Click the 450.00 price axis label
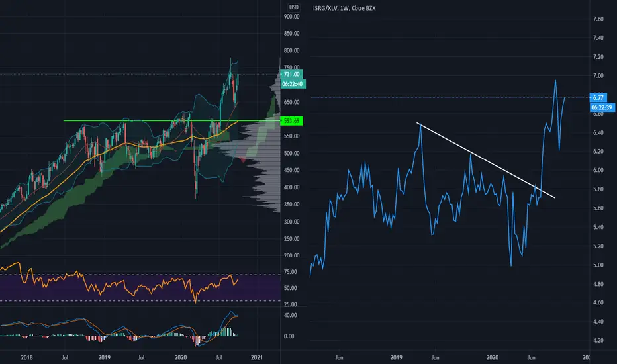 (291, 170)
